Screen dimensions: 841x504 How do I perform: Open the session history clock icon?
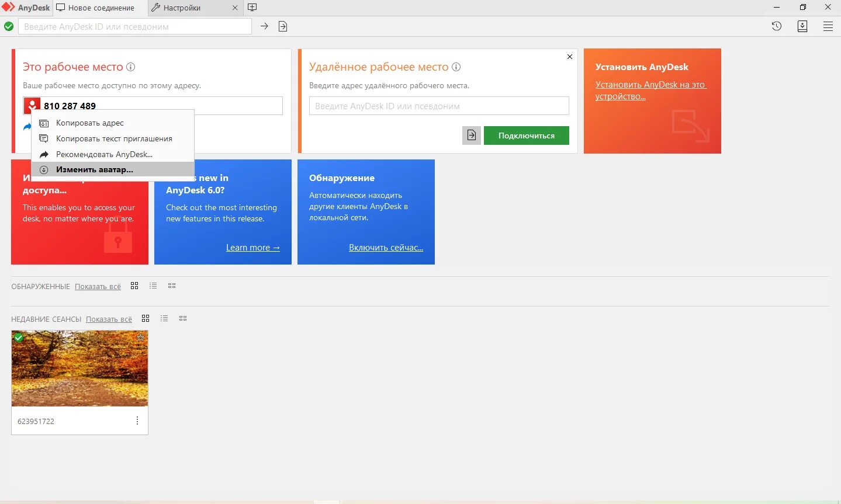click(777, 26)
